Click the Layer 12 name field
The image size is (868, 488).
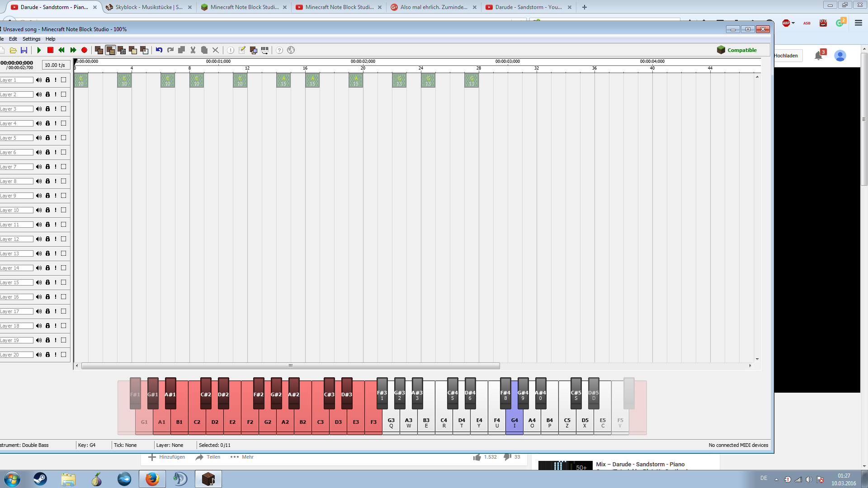16,239
